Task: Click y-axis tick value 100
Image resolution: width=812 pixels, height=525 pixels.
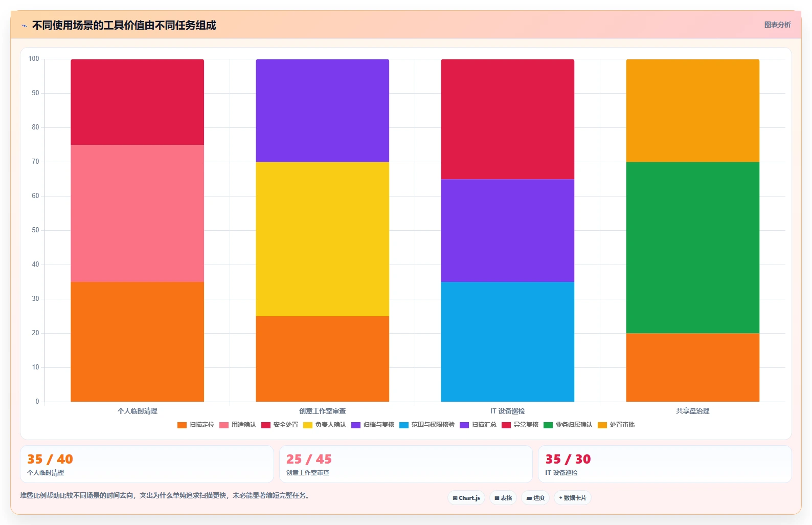Action: (34, 59)
